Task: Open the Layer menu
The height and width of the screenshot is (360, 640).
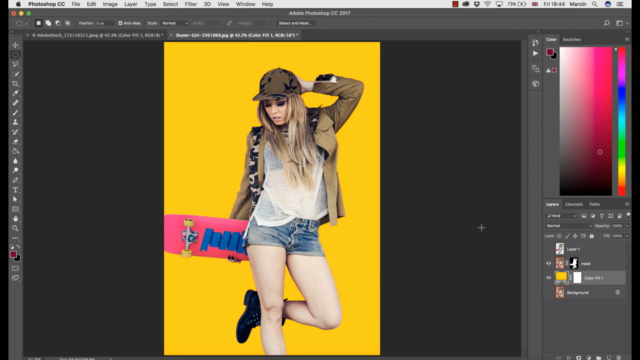Action: (x=131, y=4)
